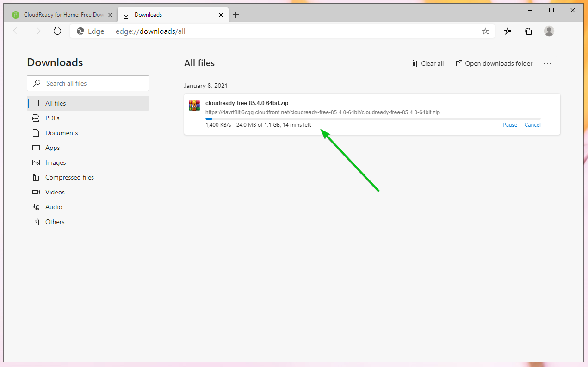The width and height of the screenshot is (588, 367).
Task: Click Open downloads folder
Action: [x=494, y=63]
